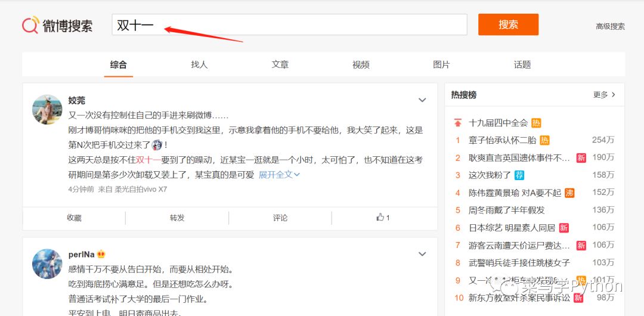Open hot topic 耿爽直言英国遗体事件

(x=519, y=158)
